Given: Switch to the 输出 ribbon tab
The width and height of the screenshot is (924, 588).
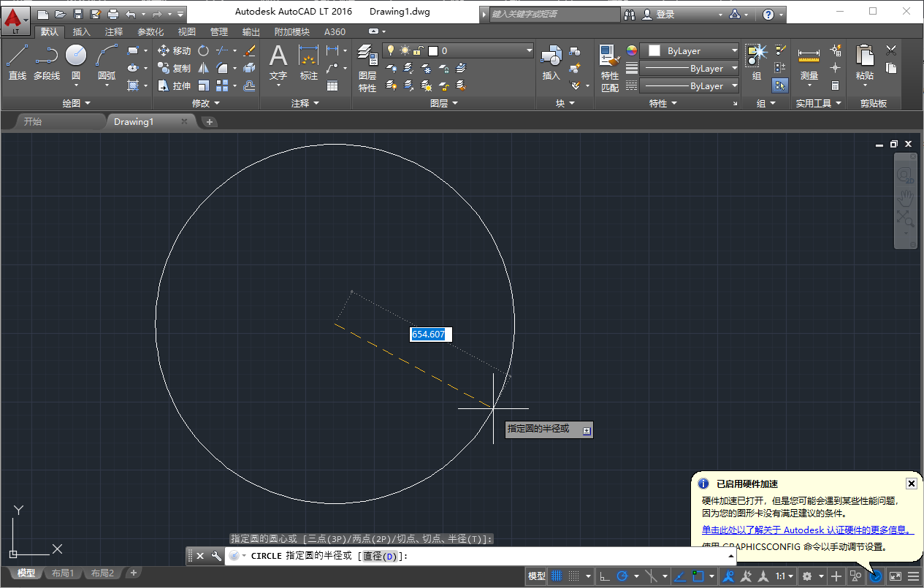Looking at the screenshot, I should [x=251, y=31].
